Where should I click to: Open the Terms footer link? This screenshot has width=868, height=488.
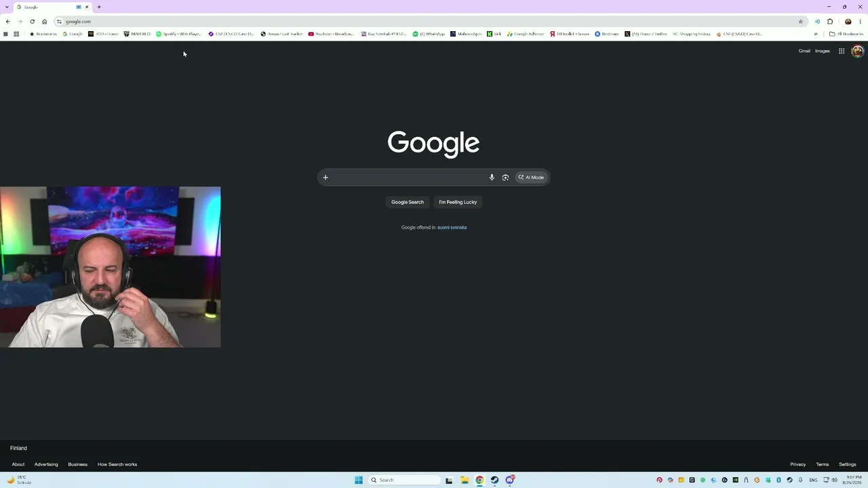[823, 464]
